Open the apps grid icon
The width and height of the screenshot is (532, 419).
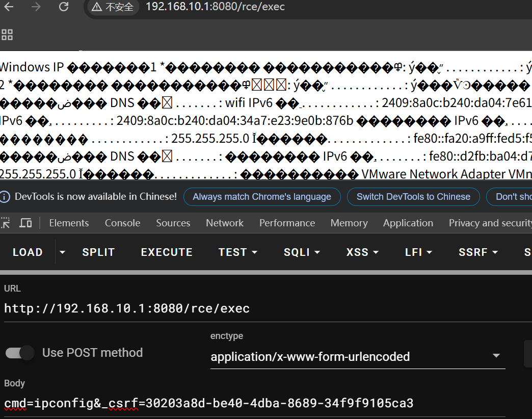7,35
